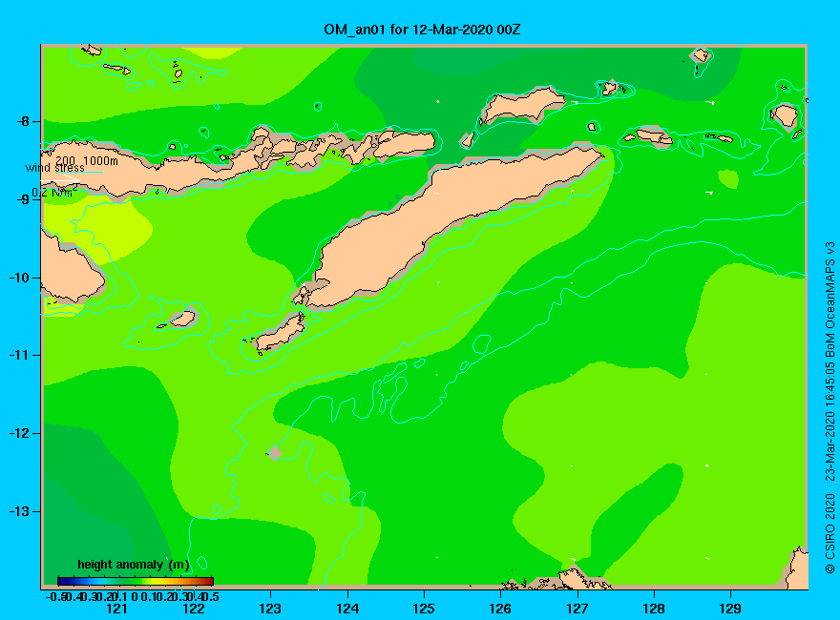The height and width of the screenshot is (620, 840).
Task: Click the longitude label "123"
Action: point(270,609)
